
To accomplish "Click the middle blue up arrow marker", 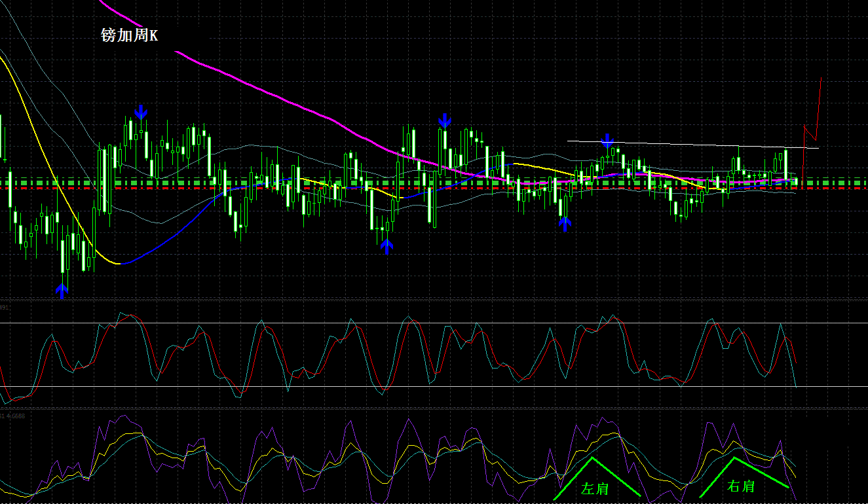I will tap(387, 245).
